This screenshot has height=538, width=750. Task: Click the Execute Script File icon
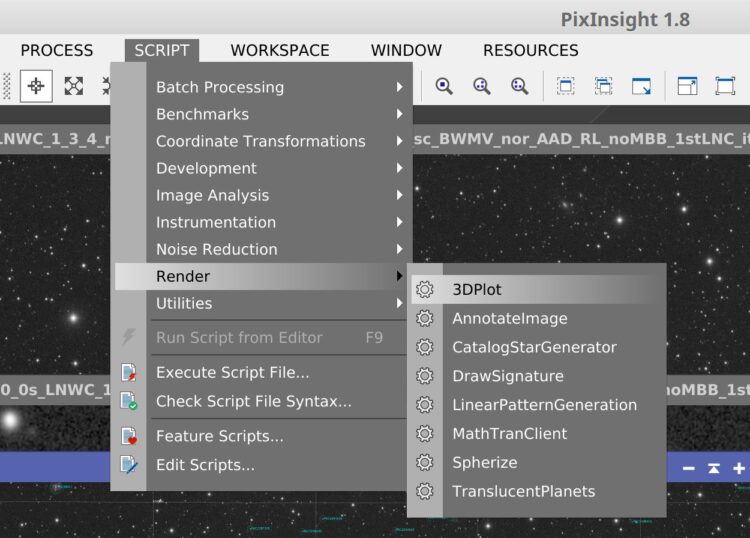pos(129,373)
